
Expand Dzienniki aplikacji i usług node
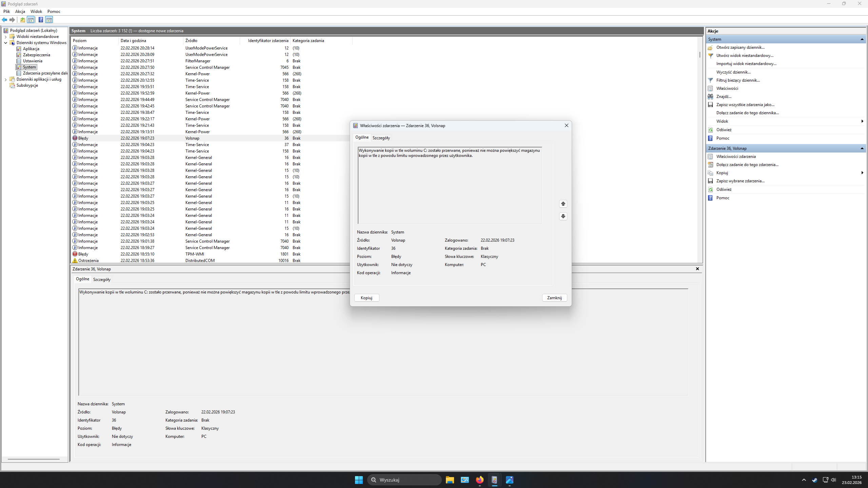[x=5, y=79]
